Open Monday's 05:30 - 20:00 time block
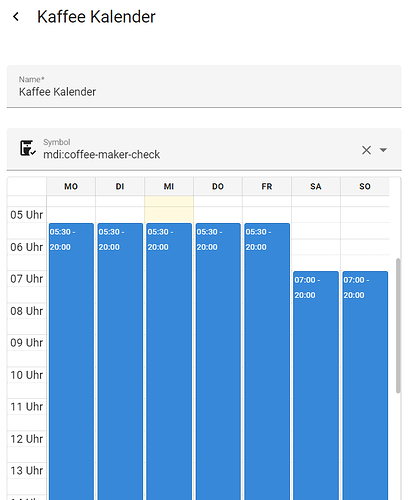This screenshot has height=500, width=414. coord(71,361)
